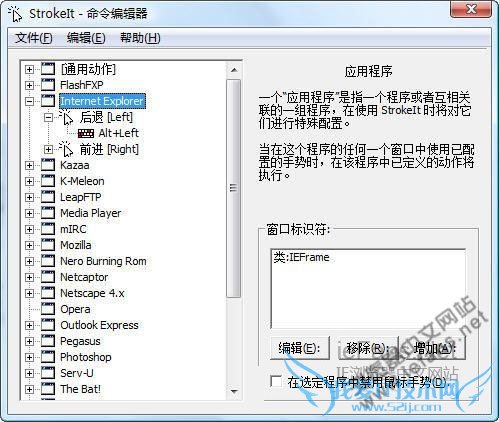Click the The Bat! application window icon
Screen dimensions: 499x422
48,389
